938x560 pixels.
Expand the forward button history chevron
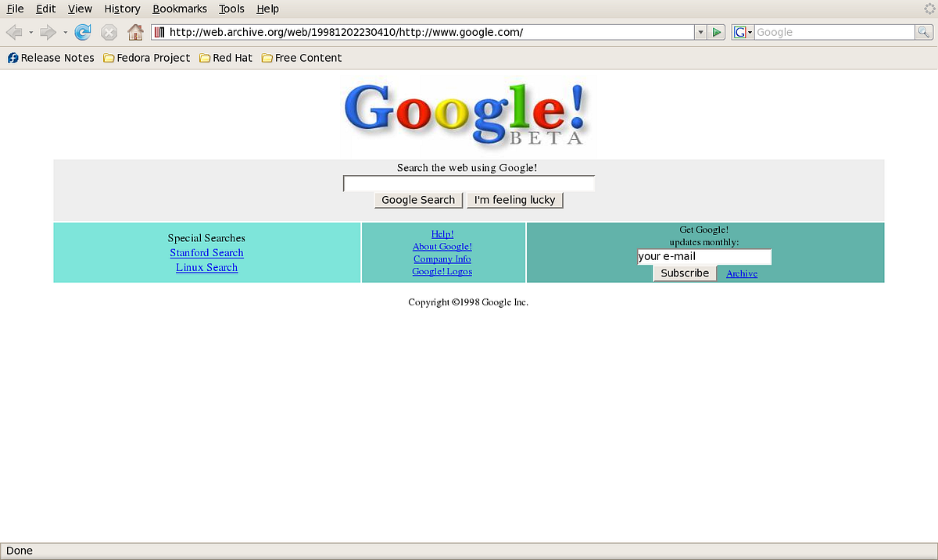coord(66,32)
